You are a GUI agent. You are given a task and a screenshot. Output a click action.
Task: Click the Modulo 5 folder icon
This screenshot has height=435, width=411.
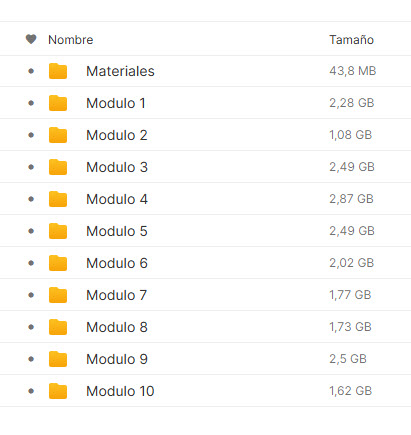coord(58,231)
